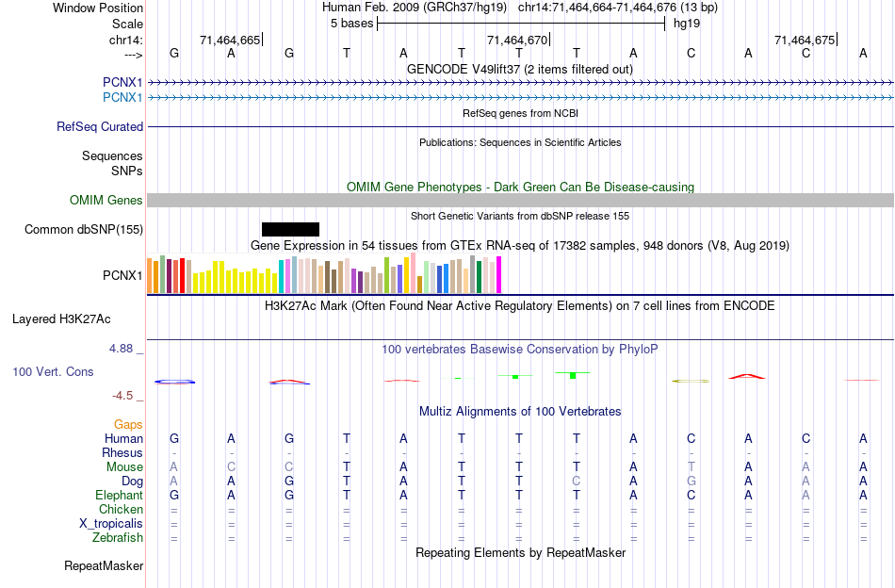Open the Common dbSNP(155) track label
The image size is (895, 588).
point(83,230)
